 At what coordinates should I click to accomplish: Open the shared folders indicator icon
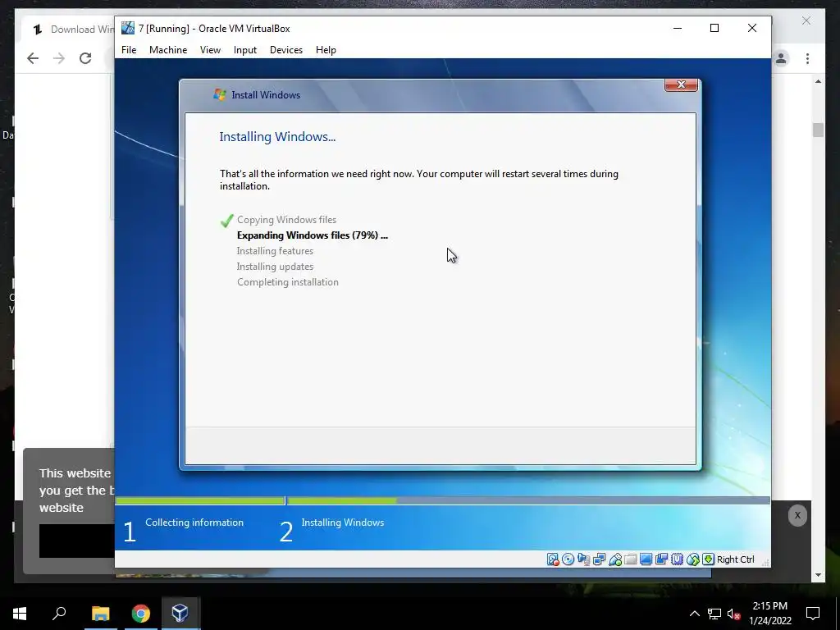[631, 559]
